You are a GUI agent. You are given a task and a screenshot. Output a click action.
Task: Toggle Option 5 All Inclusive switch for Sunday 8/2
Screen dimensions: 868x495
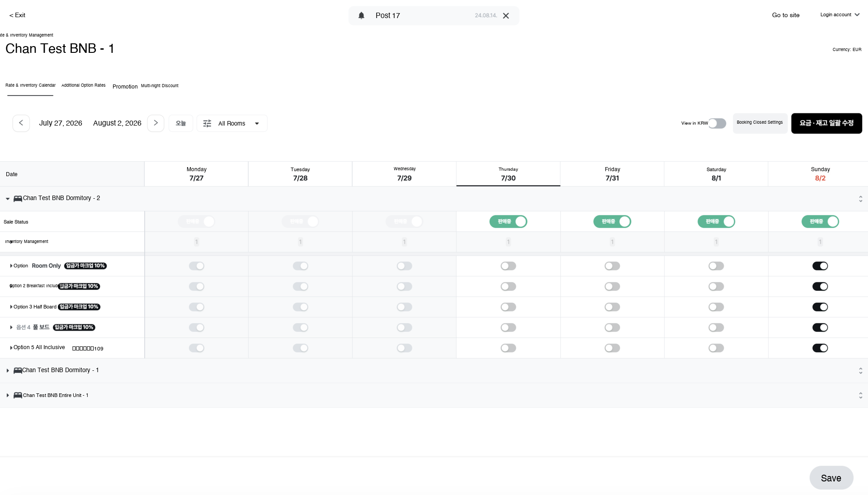(820, 348)
